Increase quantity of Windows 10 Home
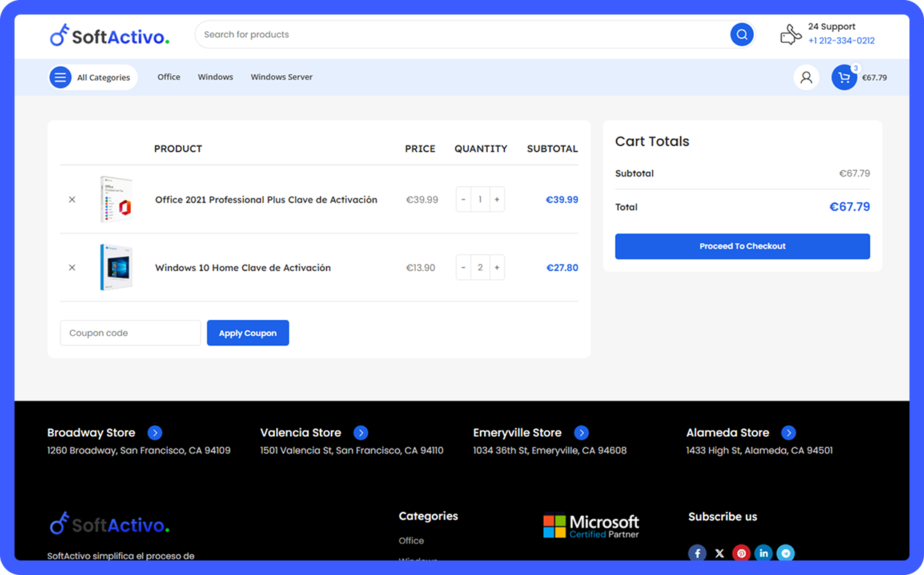 click(x=497, y=268)
